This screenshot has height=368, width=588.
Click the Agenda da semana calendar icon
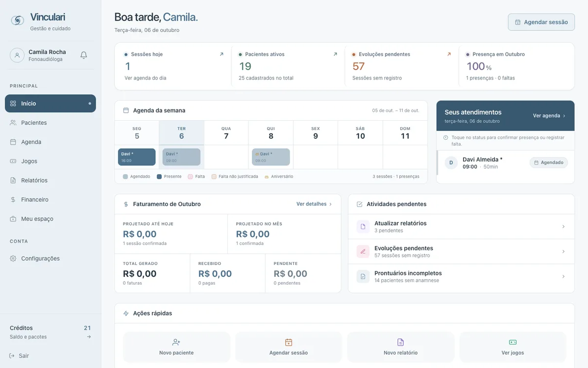coord(126,110)
